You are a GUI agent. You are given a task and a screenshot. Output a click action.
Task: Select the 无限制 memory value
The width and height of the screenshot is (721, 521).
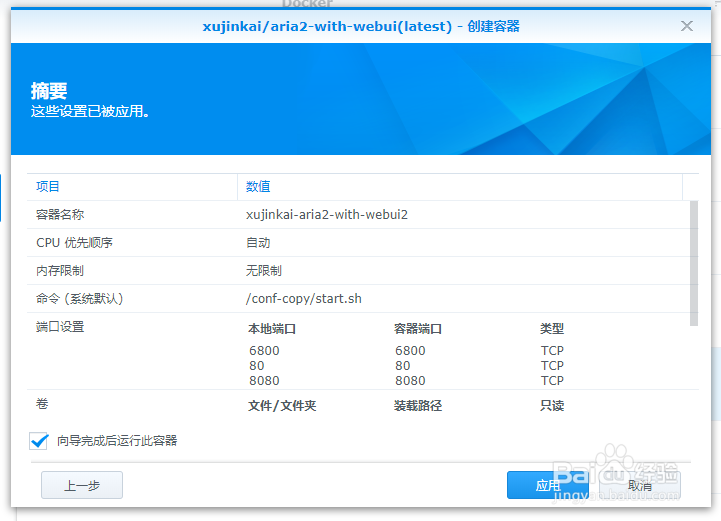[263, 271]
